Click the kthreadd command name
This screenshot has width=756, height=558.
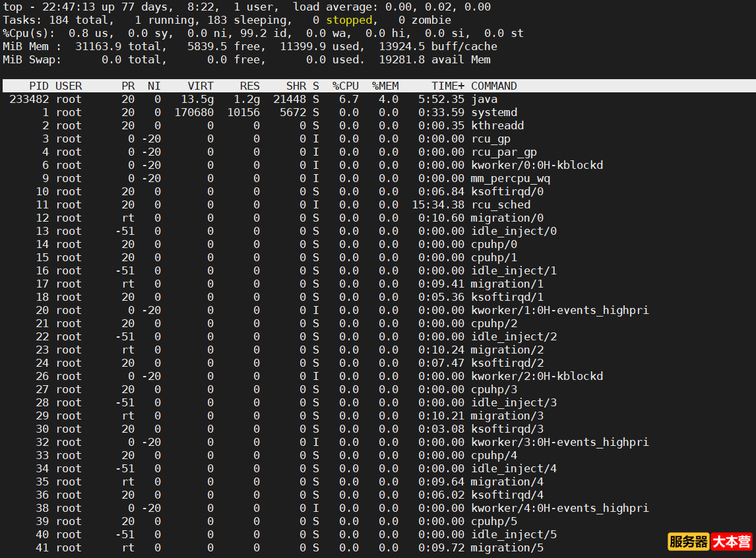[497, 125]
